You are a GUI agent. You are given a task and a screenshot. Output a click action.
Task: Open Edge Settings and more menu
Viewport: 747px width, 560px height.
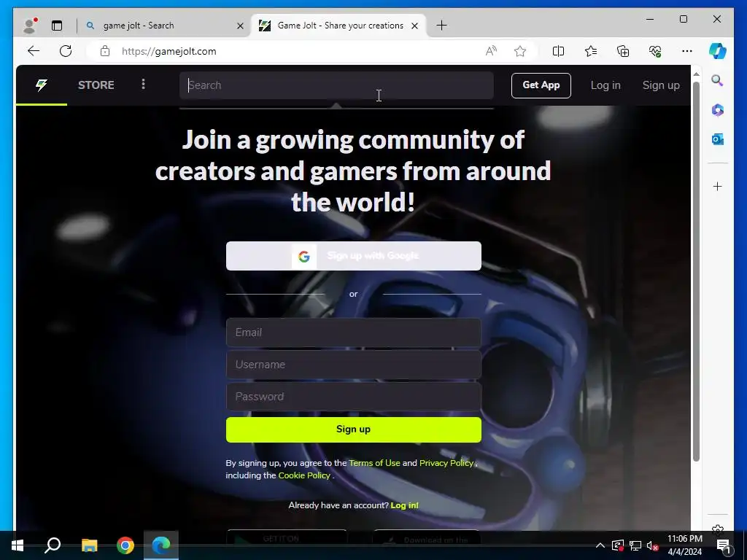(x=687, y=51)
